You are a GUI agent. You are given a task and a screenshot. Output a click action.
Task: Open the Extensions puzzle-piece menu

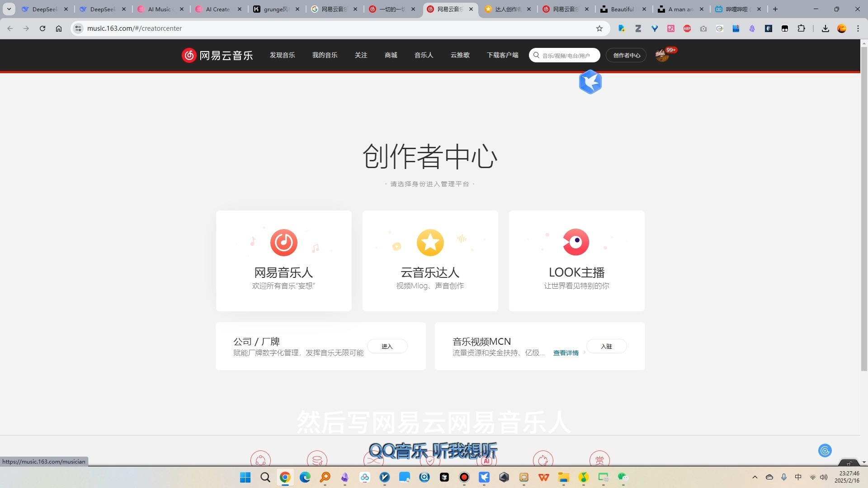click(x=801, y=28)
